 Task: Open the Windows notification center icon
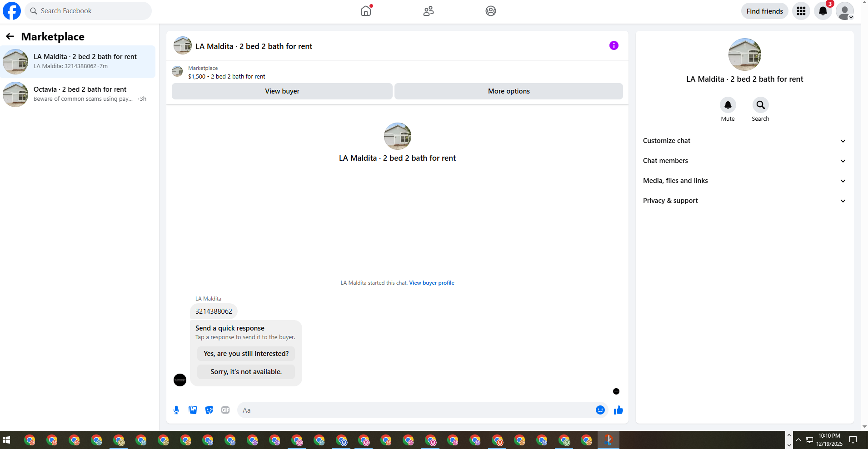click(853, 439)
